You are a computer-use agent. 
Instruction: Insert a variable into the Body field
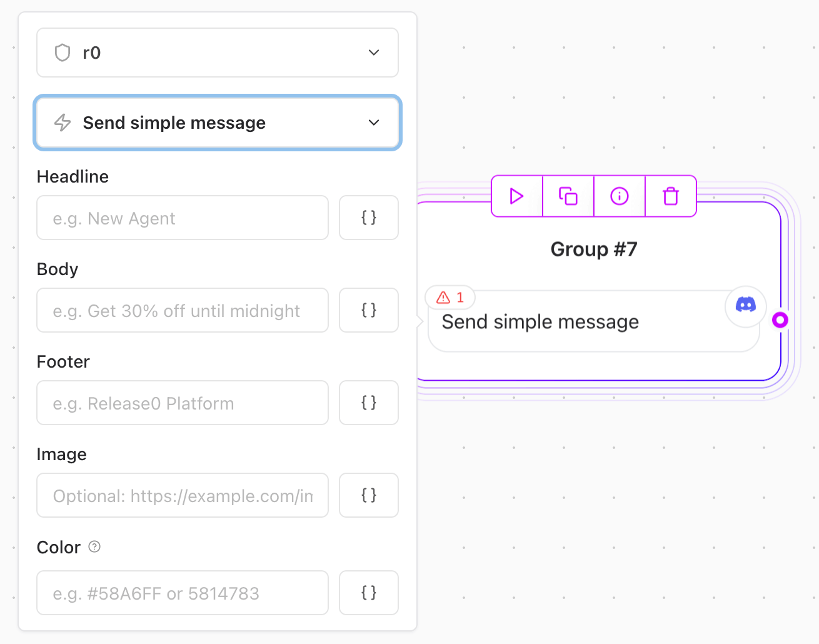coord(368,310)
